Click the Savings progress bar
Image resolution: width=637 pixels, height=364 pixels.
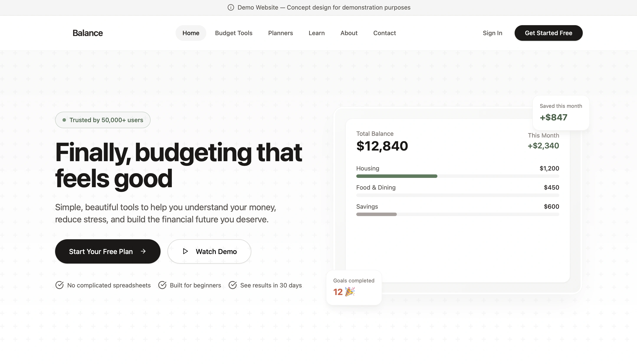coord(457,214)
